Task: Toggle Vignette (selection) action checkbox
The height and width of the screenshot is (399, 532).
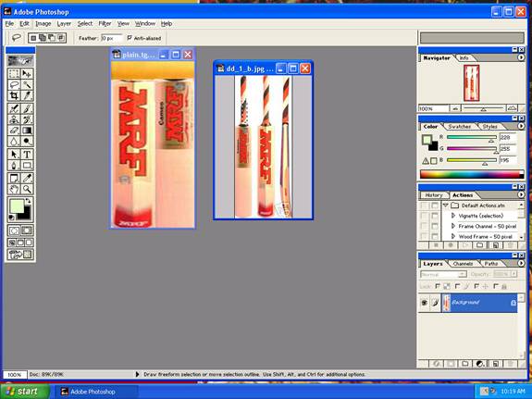Action: click(424, 216)
